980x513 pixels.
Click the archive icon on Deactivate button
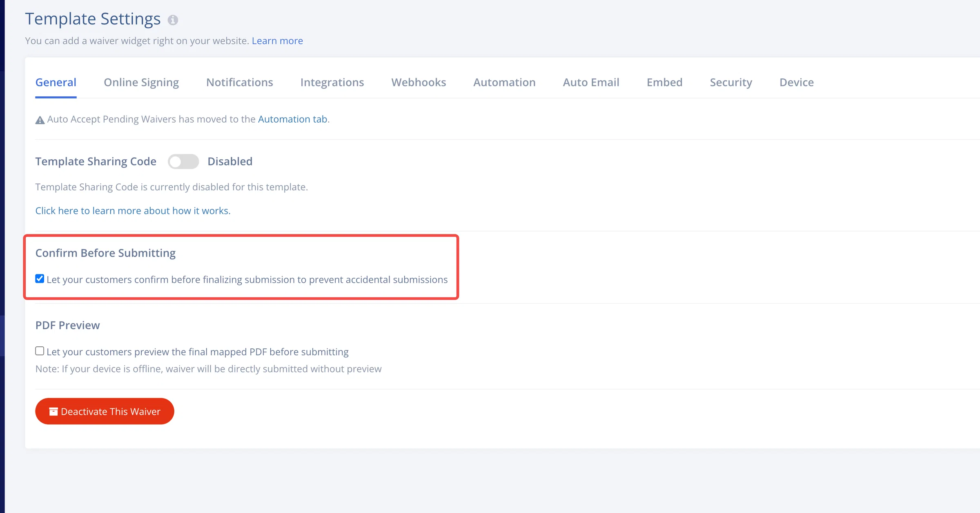pos(53,411)
